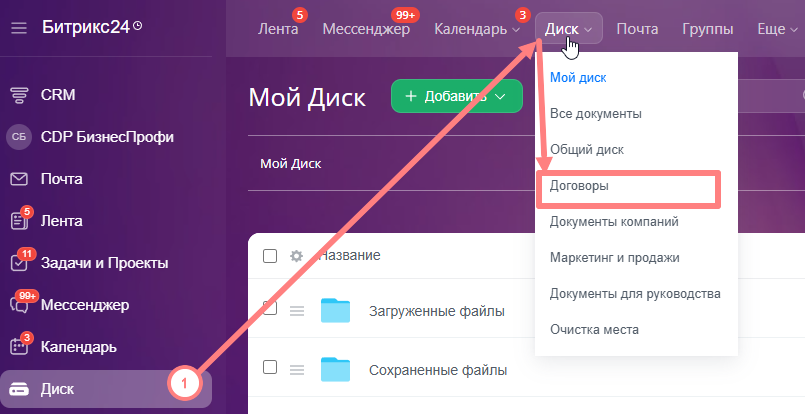Open CDP БизнесПрофи in sidebar
Screen dimensions: 805x414
107,137
